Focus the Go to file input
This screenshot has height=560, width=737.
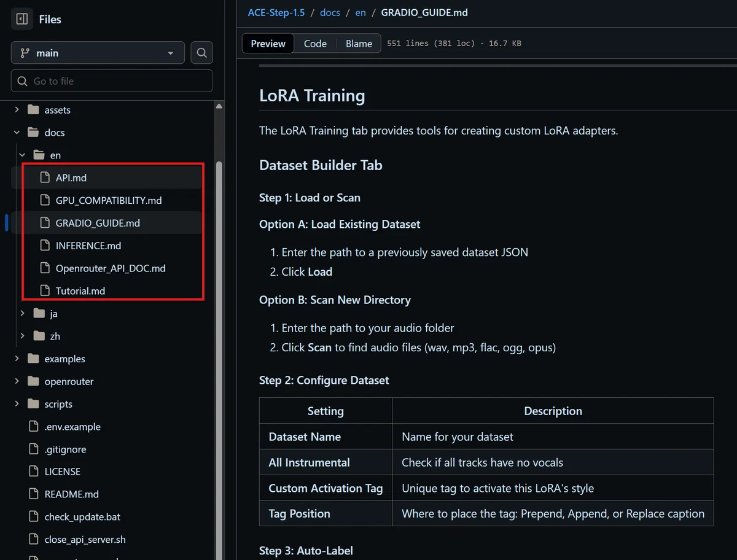[x=112, y=81]
